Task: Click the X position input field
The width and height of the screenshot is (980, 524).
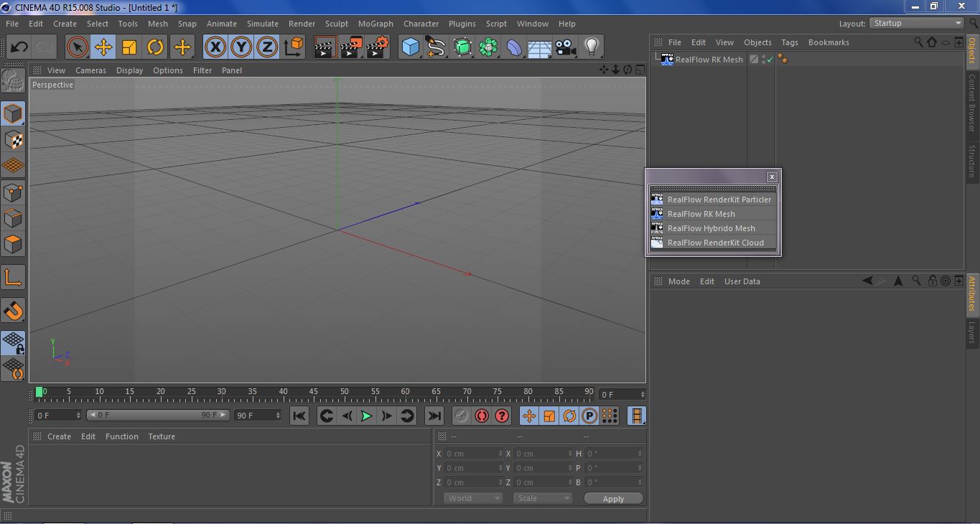Action: click(x=473, y=454)
